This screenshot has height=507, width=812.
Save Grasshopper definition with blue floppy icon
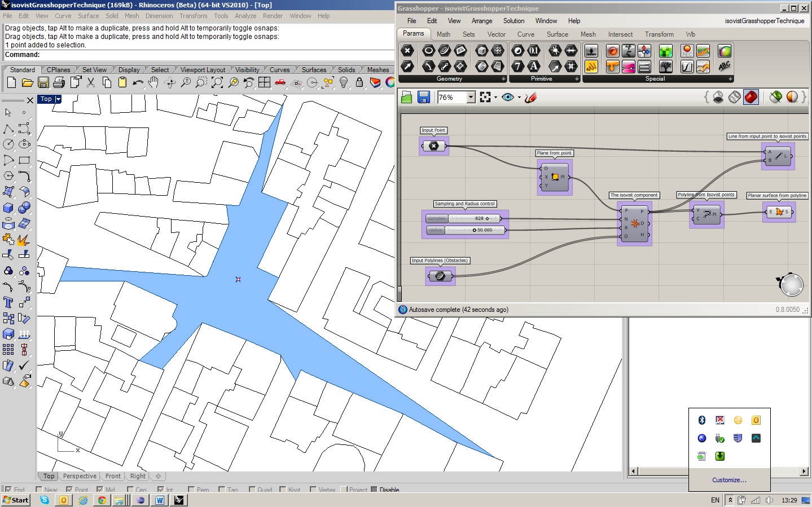[424, 98]
